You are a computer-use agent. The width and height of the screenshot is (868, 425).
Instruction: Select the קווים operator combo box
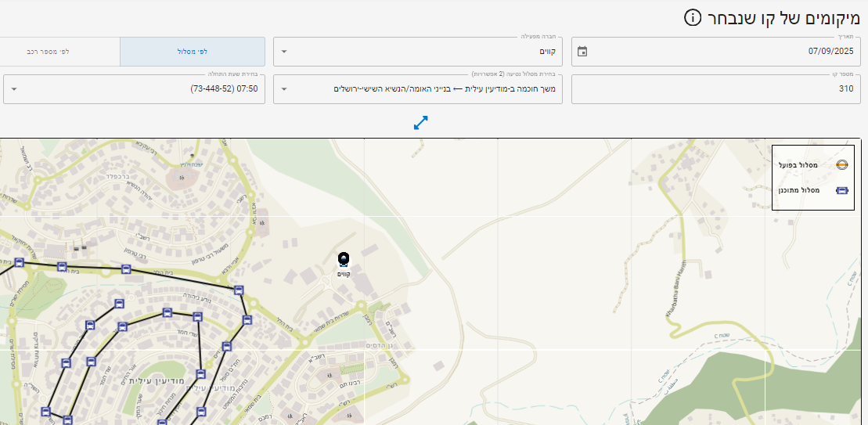418,52
